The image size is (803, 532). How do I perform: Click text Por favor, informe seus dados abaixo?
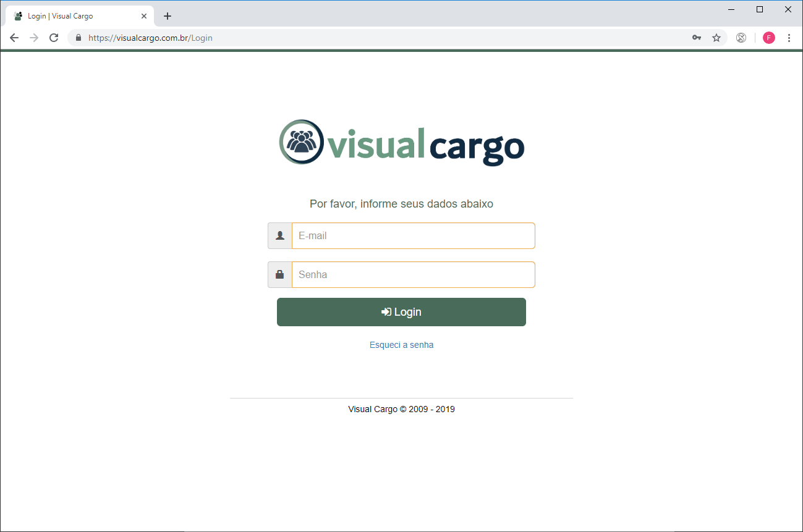[x=401, y=204]
